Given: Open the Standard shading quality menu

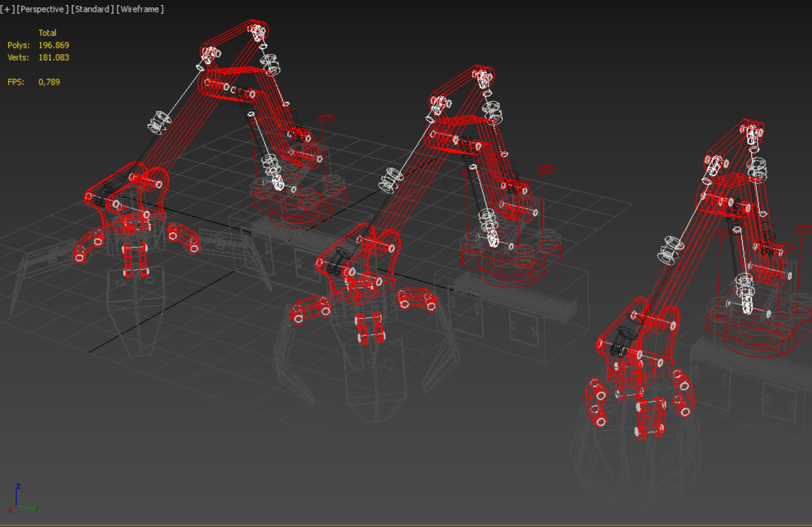Looking at the screenshot, I should click(x=92, y=9).
